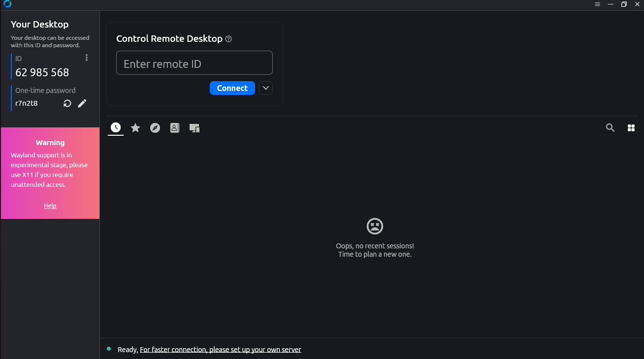Show the Accessible devices tab
This screenshot has height=359, width=644.
coord(194,128)
